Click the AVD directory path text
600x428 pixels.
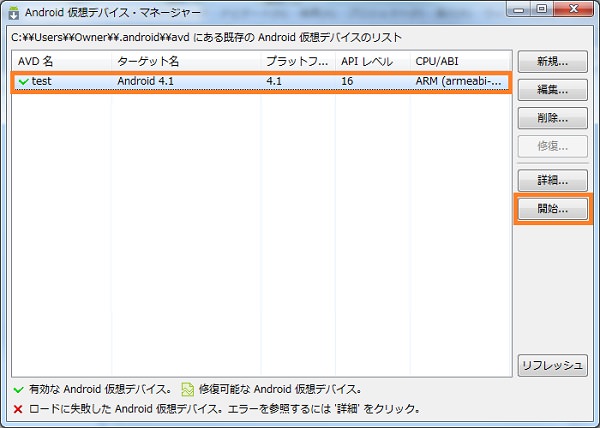[x=206, y=37]
